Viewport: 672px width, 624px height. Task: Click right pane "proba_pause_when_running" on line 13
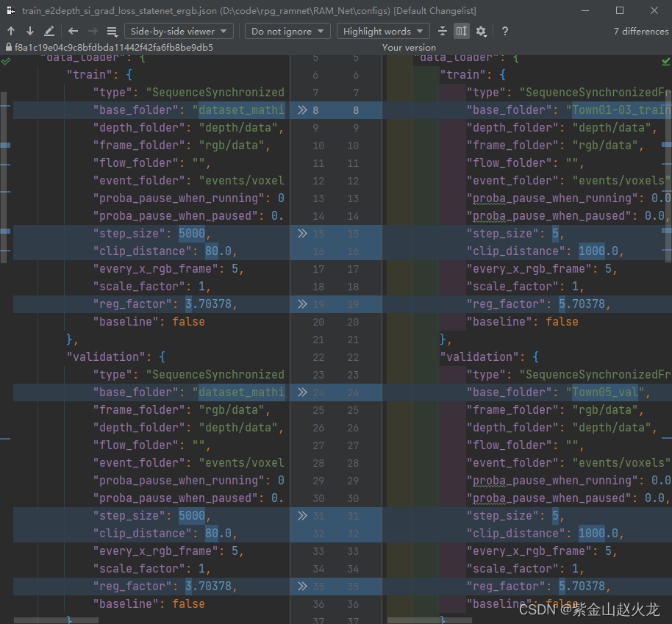tap(555, 198)
